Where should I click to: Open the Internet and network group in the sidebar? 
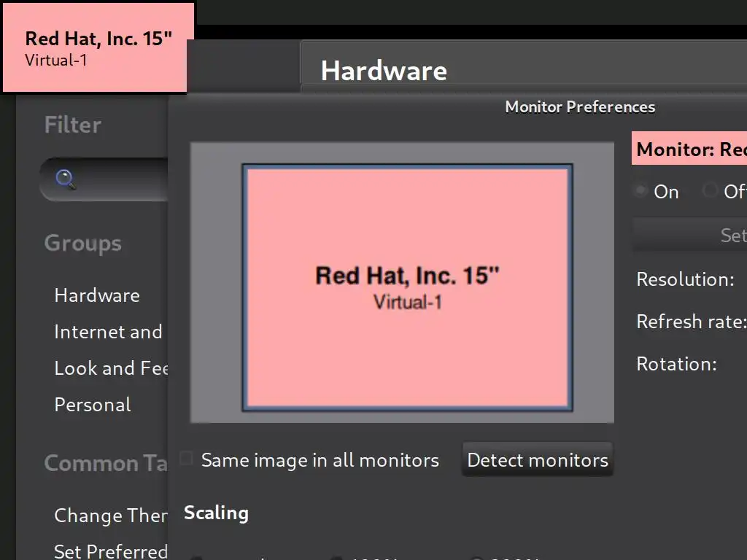[x=108, y=332]
